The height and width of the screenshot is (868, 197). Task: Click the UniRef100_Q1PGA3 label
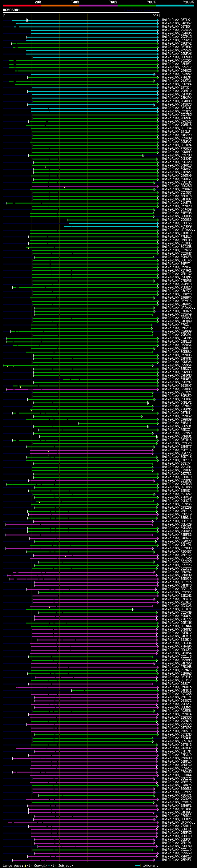[x=176, y=674]
